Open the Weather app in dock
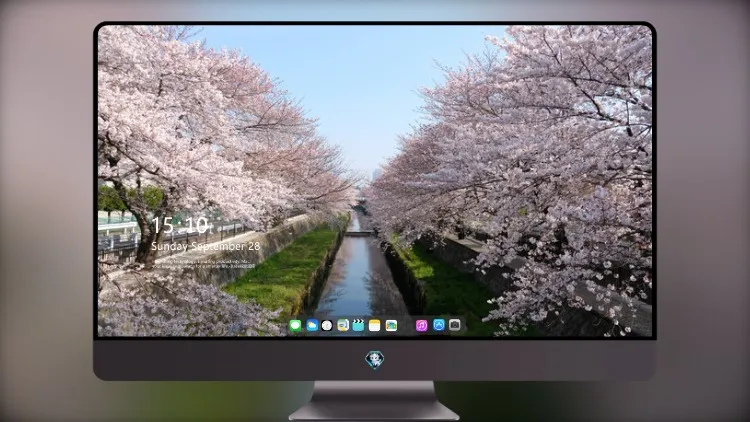Image resolution: width=750 pixels, height=422 pixels. (312, 325)
